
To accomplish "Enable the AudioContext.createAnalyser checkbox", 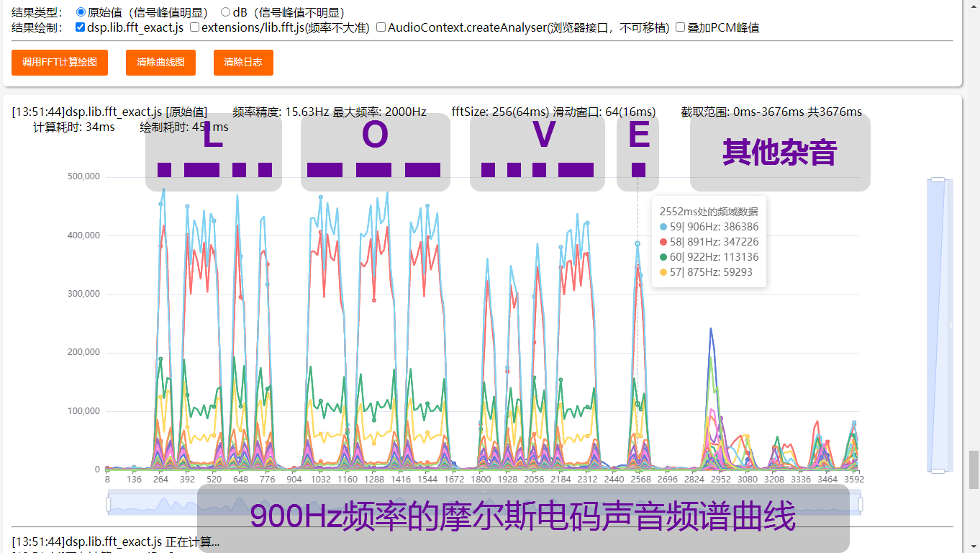I will (381, 27).
